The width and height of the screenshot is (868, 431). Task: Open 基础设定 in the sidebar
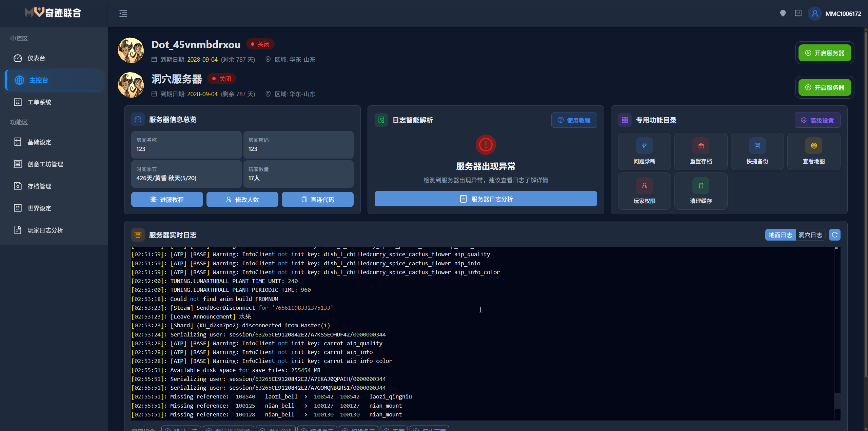coord(54,142)
